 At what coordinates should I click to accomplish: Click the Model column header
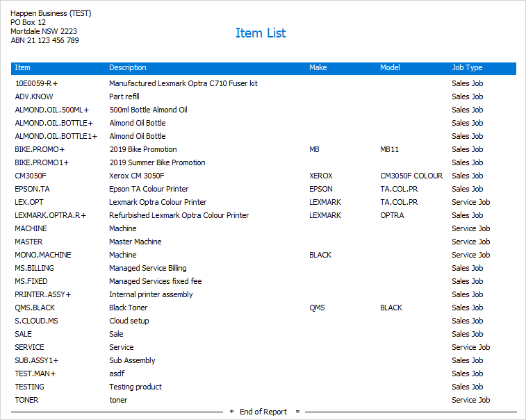pos(390,68)
